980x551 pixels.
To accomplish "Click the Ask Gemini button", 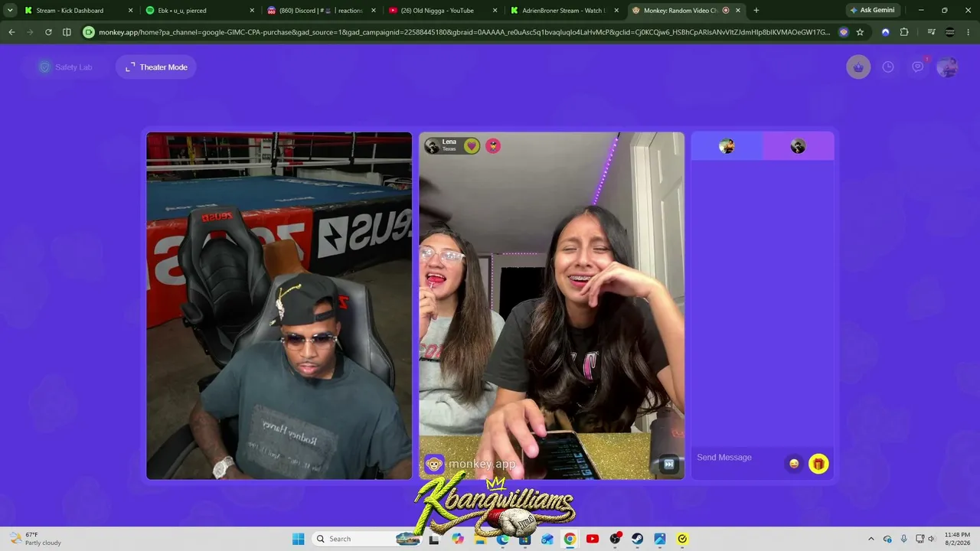I will 872,11.
